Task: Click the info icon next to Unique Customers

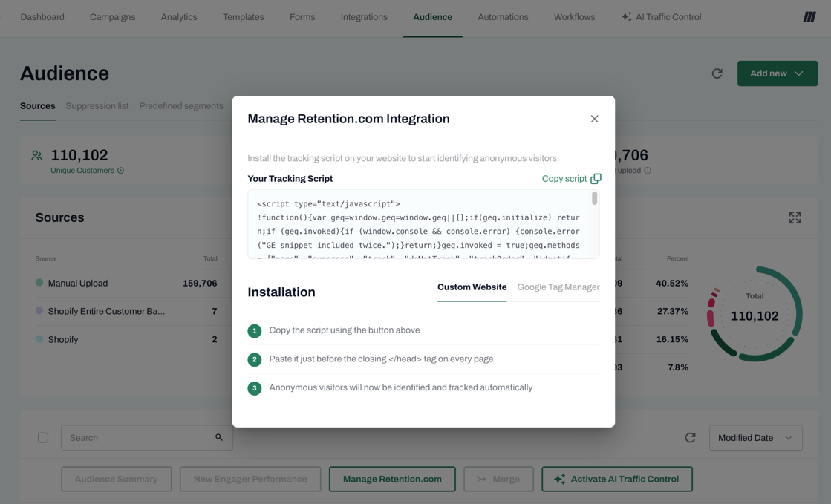Action: (121, 171)
